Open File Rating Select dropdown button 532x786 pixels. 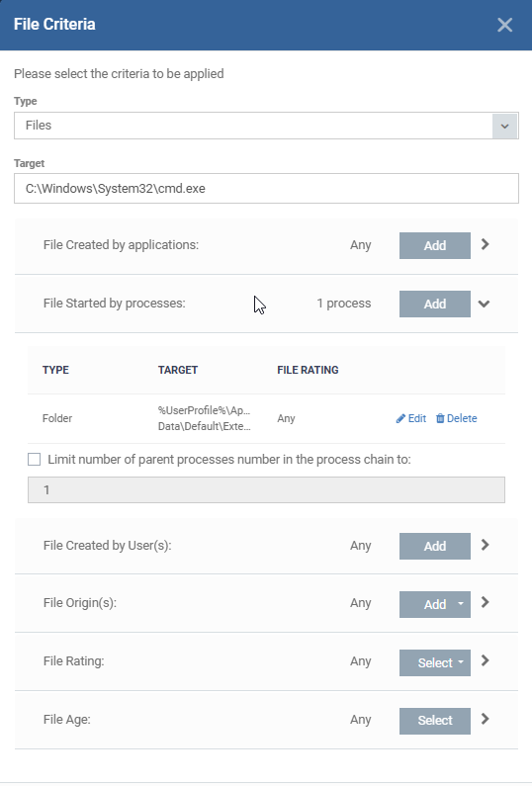coord(435,662)
